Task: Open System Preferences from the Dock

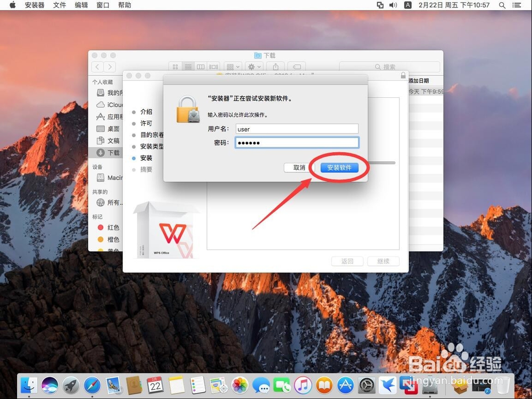Action: pos(367,385)
